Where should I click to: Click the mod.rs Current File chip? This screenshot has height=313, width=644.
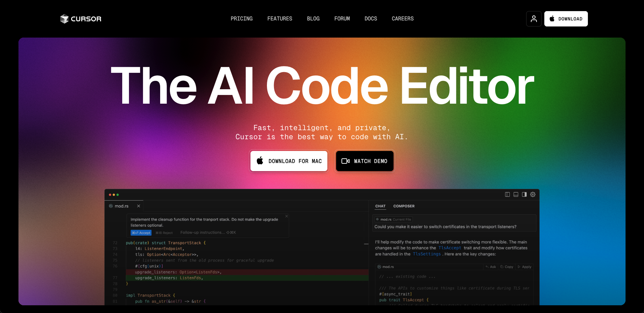[394, 219]
